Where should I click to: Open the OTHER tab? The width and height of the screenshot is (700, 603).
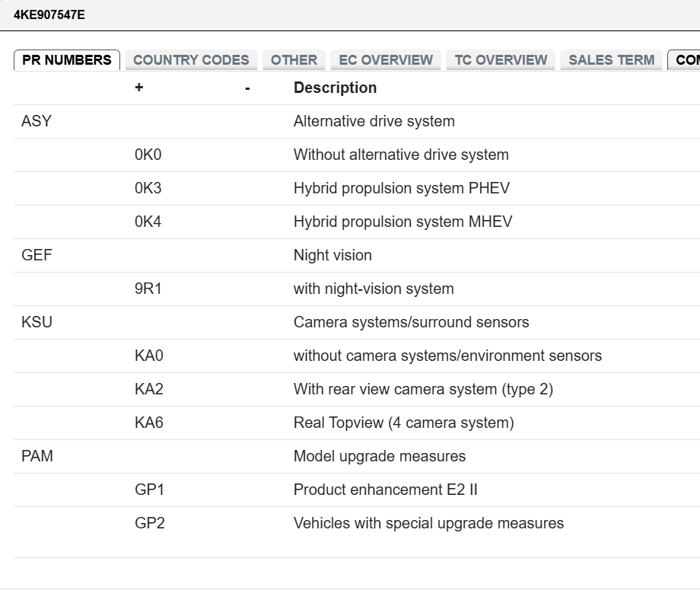(x=294, y=60)
